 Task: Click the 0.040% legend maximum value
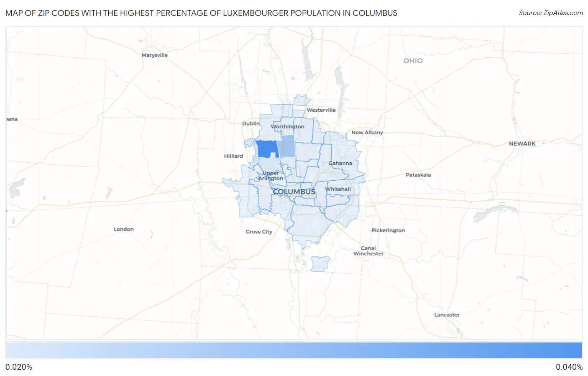tap(569, 367)
